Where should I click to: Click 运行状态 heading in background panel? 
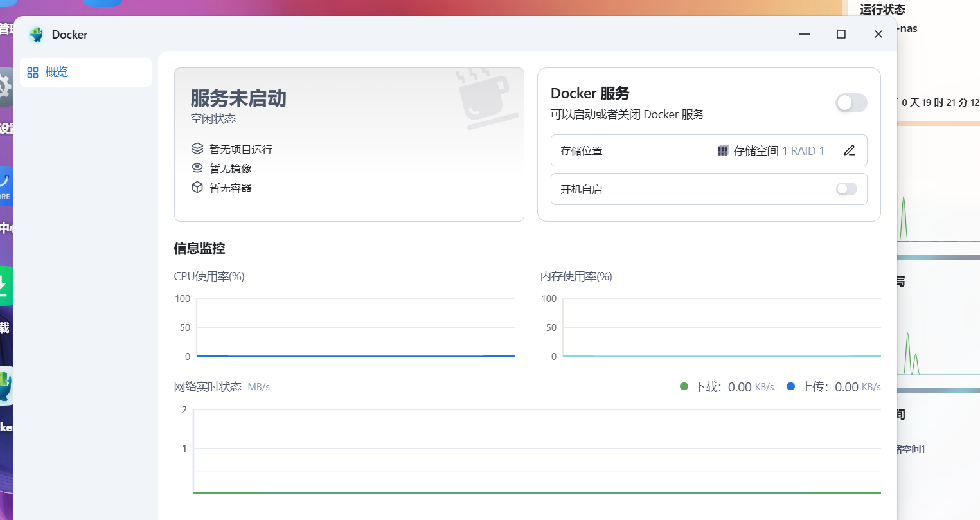click(882, 10)
